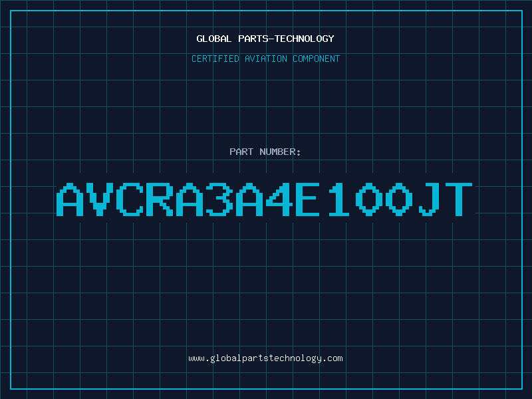This screenshot has width=532, height=399.
Task: Select the CERTIFIED AVIATION COMPONENT subtitle
Action: point(265,59)
